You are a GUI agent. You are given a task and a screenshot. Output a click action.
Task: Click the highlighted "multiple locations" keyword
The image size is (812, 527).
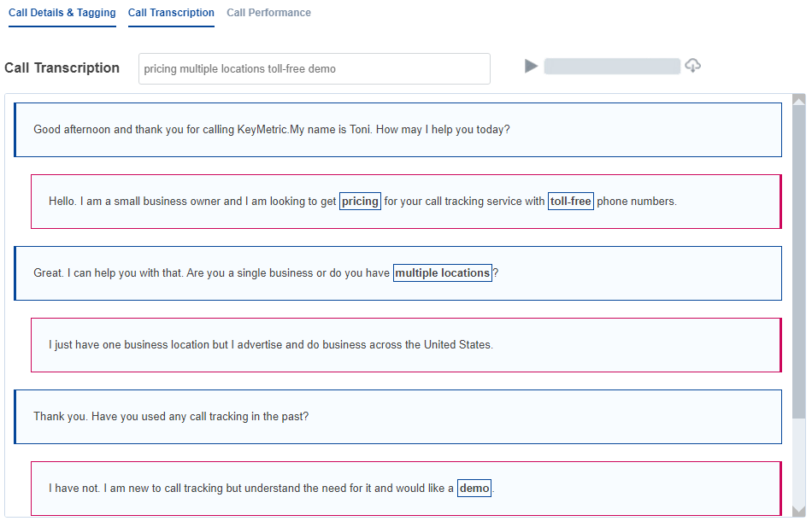click(443, 272)
